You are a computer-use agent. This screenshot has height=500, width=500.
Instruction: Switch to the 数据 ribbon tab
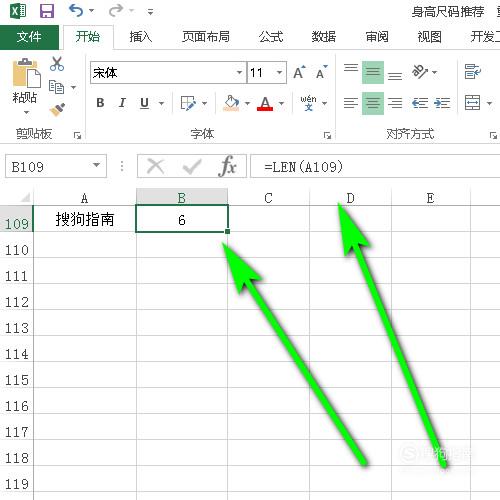tap(324, 37)
